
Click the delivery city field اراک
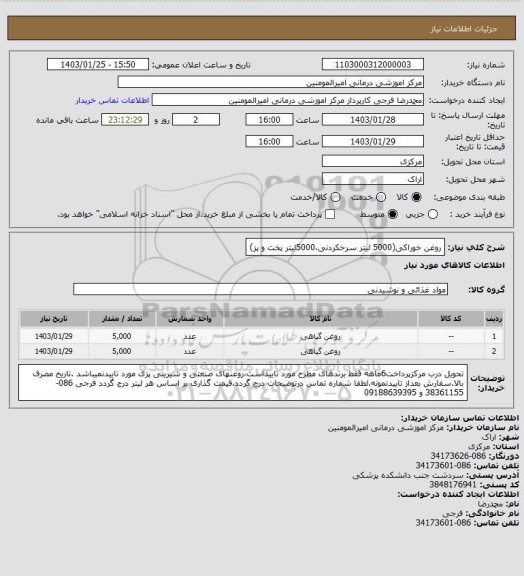point(373,179)
